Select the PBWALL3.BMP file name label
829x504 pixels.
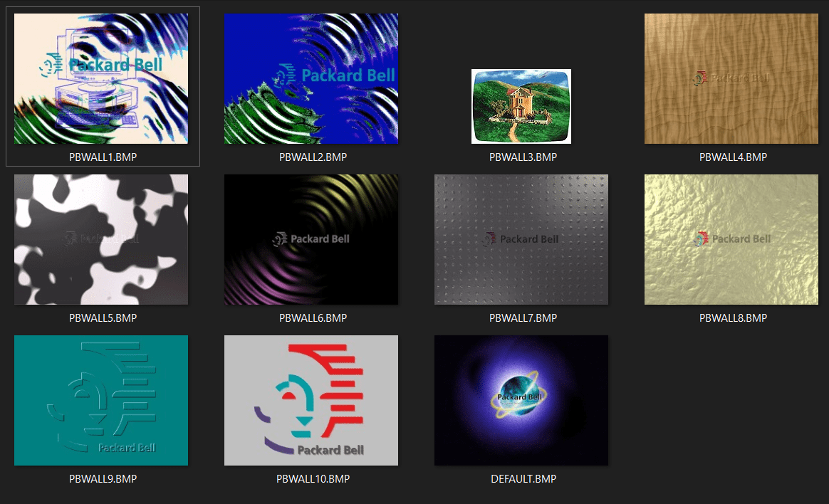[x=523, y=157]
